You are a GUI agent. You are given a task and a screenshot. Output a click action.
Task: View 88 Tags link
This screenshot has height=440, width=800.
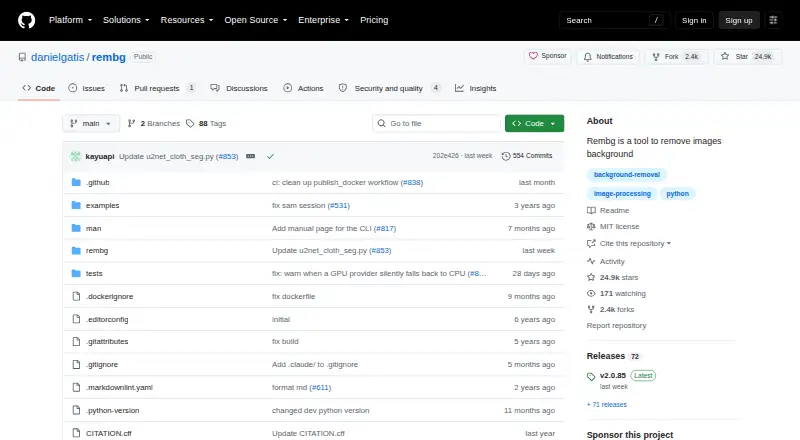coord(206,124)
